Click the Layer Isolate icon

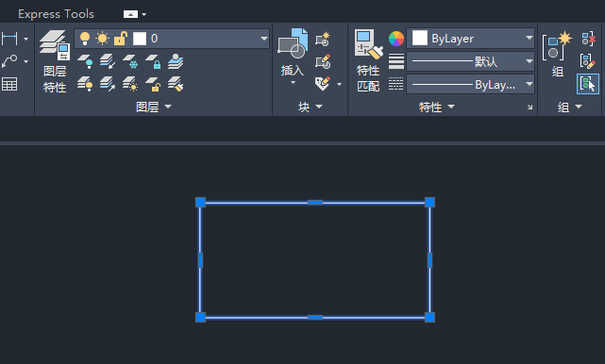(x=108, y=61)
